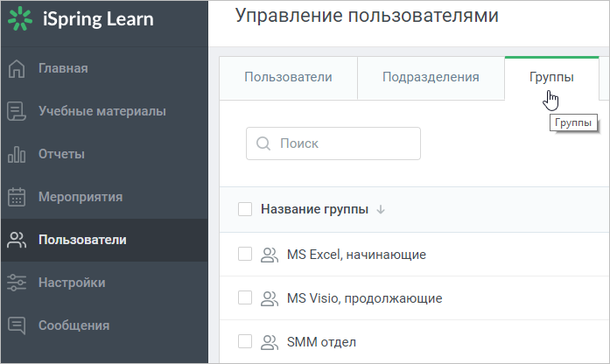Click group icon next to MS Visio, продолжающие
This screenshot has width=610, height=364.
pyautogui.click(x=270, y=298)
